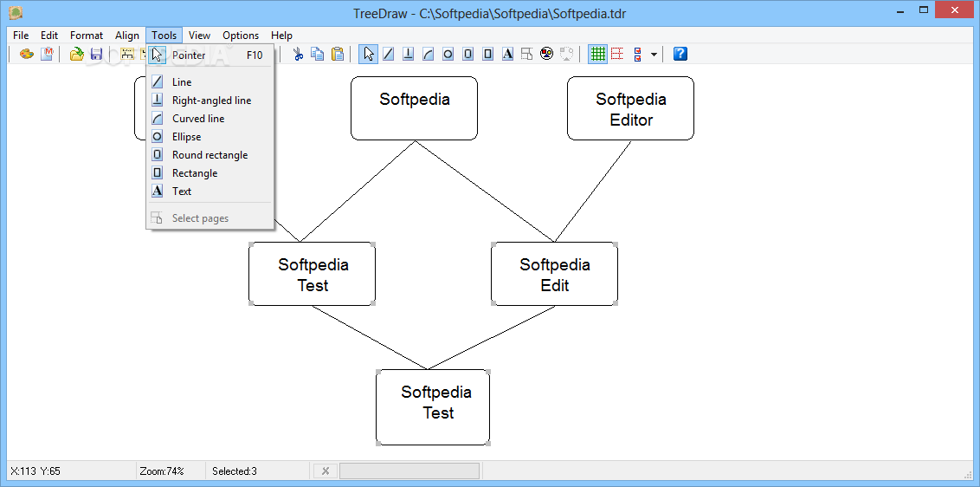Paste from clipboard using the toolbar icon
The width and height of the screenshot is (980, 487).
click(x=338, y=54)
